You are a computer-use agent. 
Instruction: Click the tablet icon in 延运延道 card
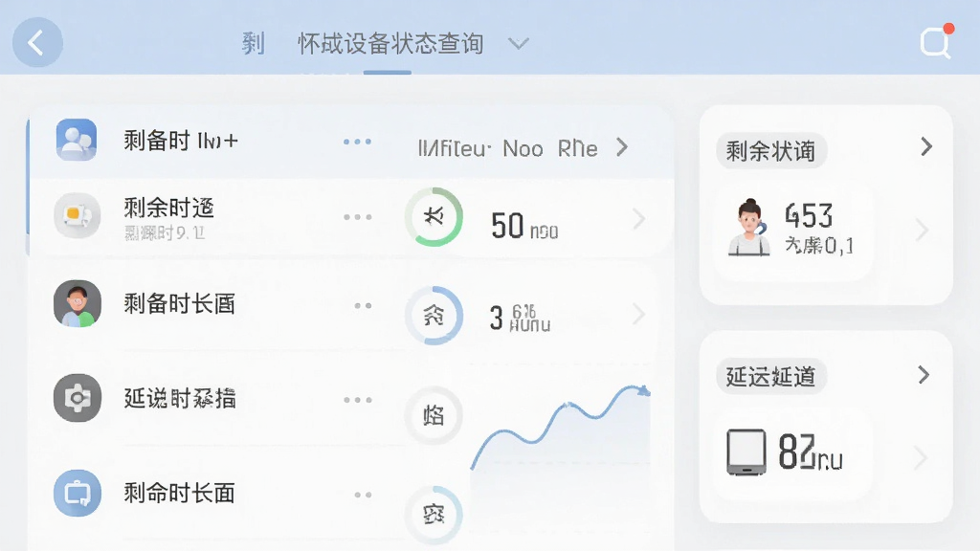(746, 452)
